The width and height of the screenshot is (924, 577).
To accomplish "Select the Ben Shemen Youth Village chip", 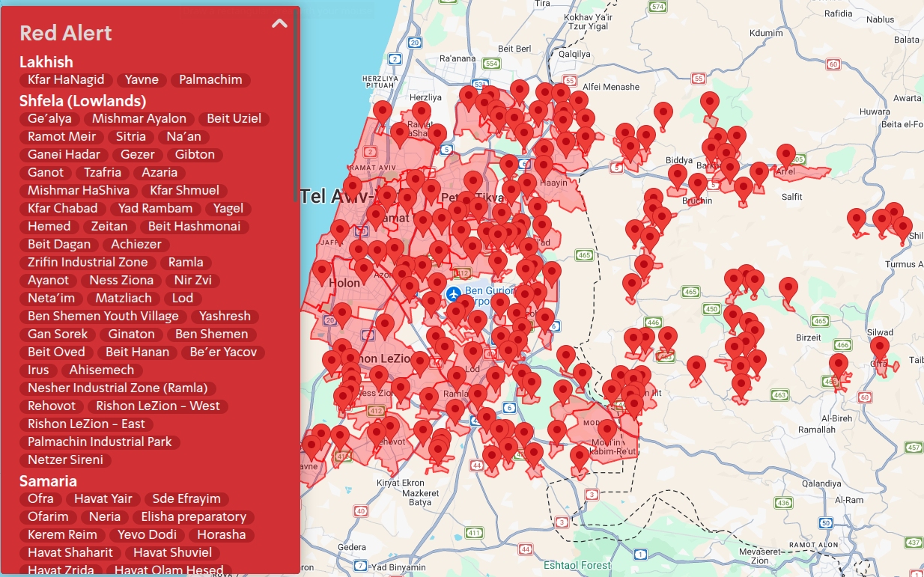I will pyautogui.click(x=103, y=317).
